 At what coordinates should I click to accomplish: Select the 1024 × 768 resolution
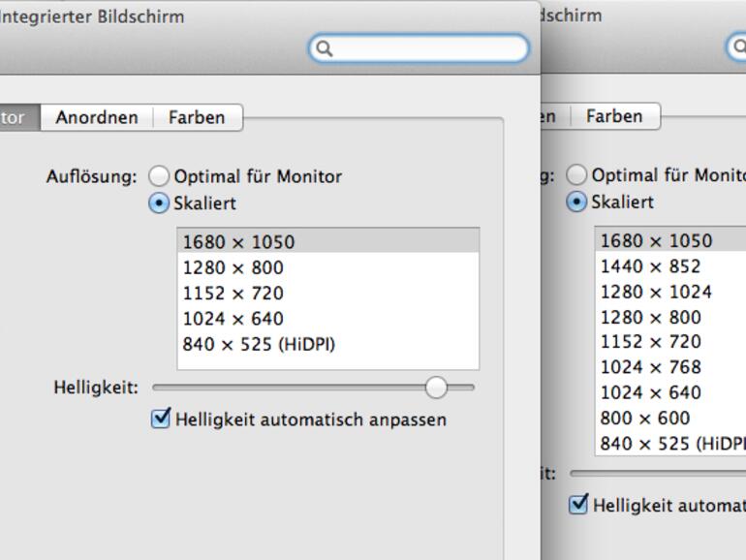(650, 367)
